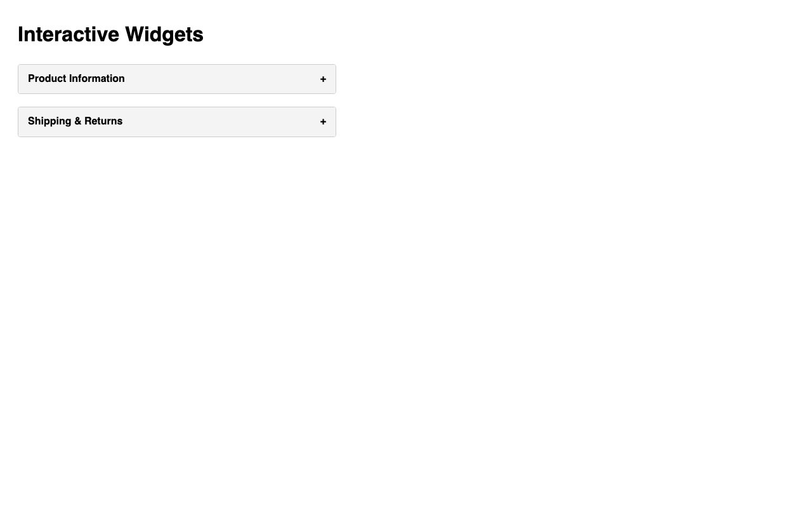812x508 pixels.
Task: Click the left edge of Shipping & Returns panel
Action: pos(22,122)
